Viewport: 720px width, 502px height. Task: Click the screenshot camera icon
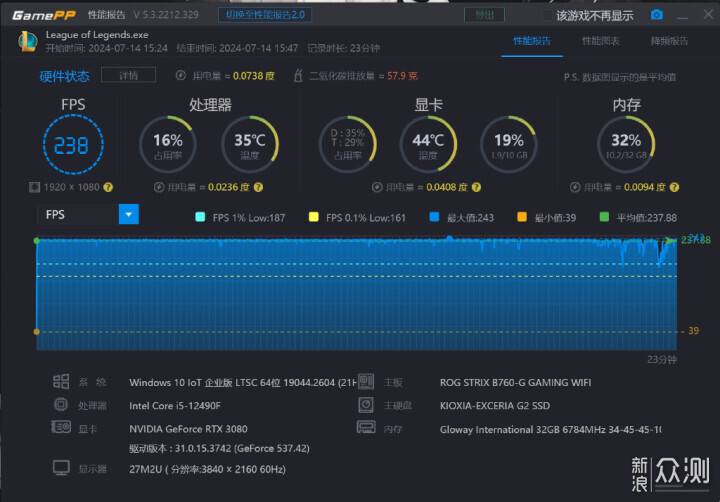point(657,15)
